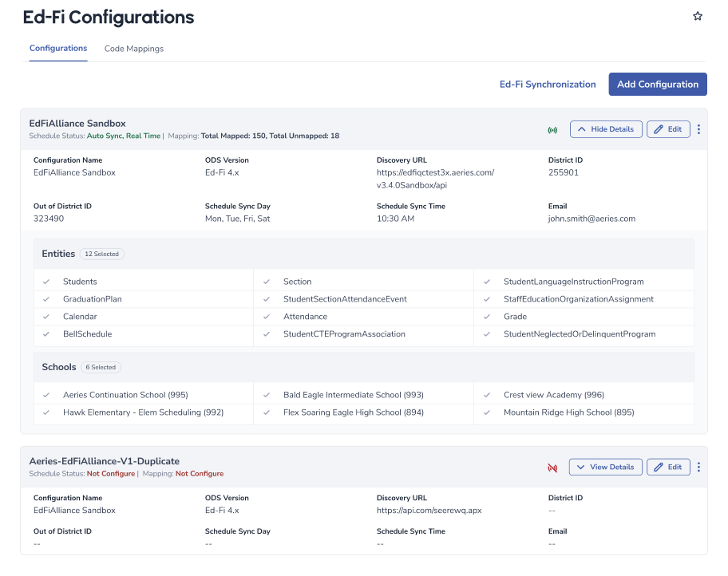Click Total Mapped: 150, Total Unmapped: 18
The width and height of the screenshot is (728, 576).
[x=271, y=136]
